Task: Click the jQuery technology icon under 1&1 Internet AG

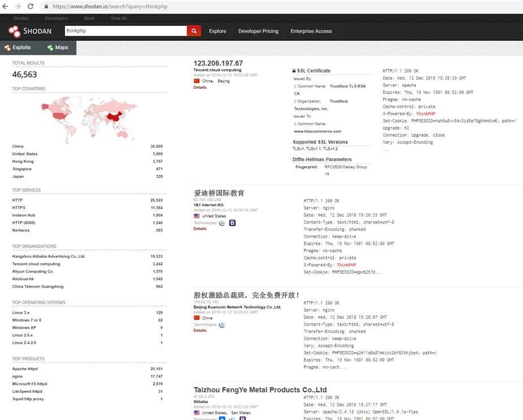Action: point(222,223)
